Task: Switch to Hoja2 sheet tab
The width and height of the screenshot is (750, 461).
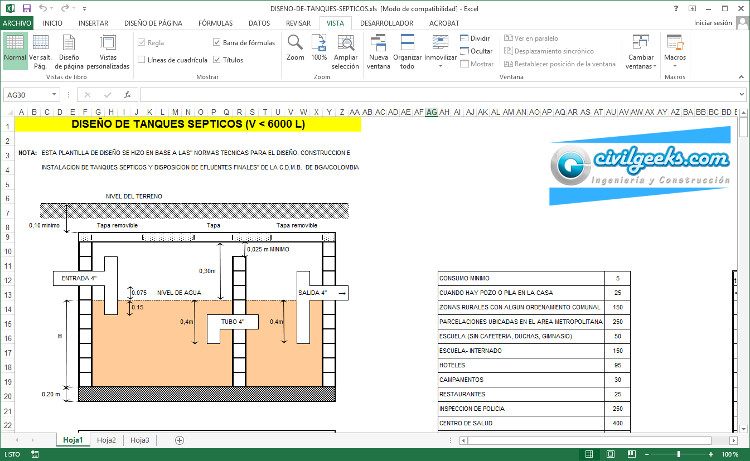Action: [106, 440]
